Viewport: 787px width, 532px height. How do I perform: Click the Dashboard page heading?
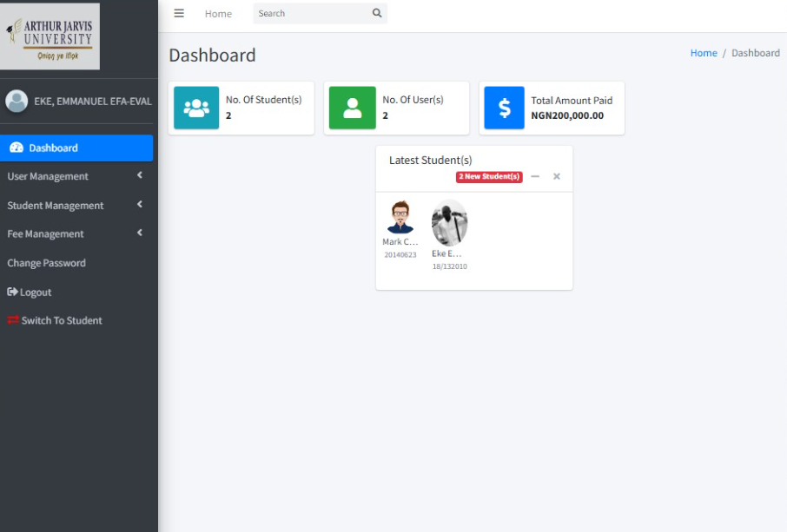point(212,56)
